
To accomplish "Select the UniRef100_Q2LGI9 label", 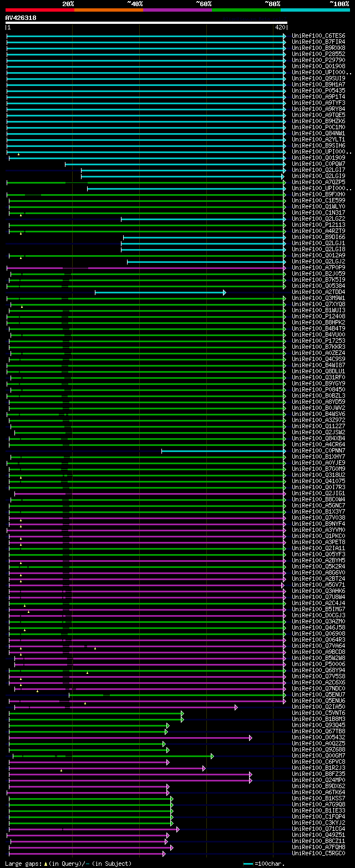I will (x=318, y=176).
